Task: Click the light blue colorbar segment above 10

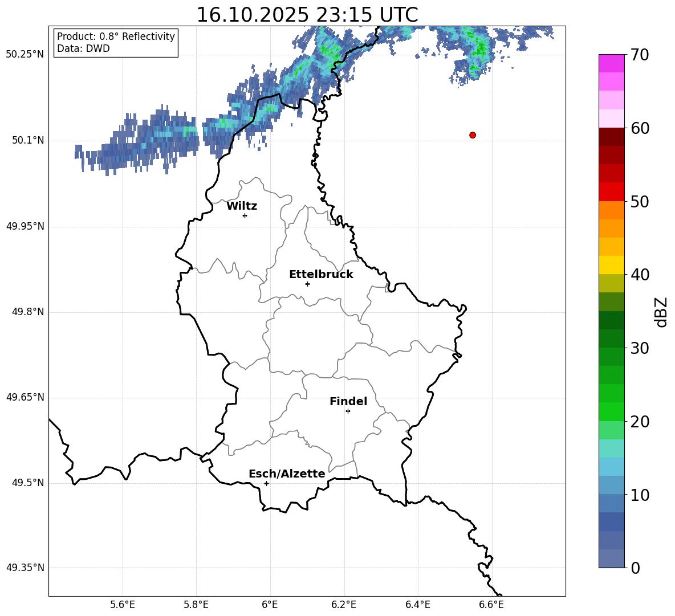Action: [x=612, y=485]
